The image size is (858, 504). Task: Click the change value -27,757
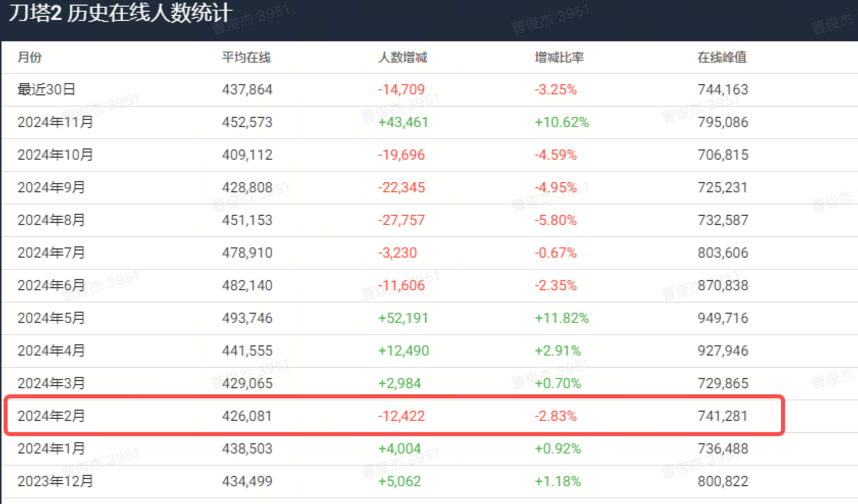(x=401, y=220)
